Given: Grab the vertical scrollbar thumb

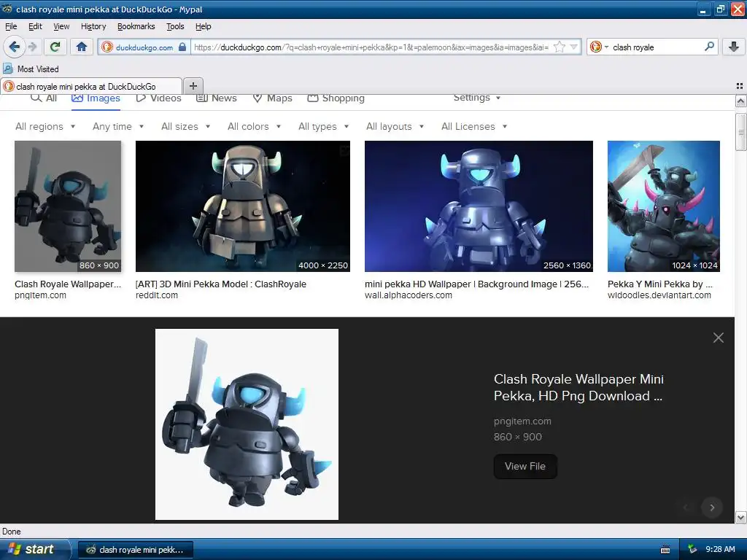Looking at the screenshot, I should pos(740,132).
